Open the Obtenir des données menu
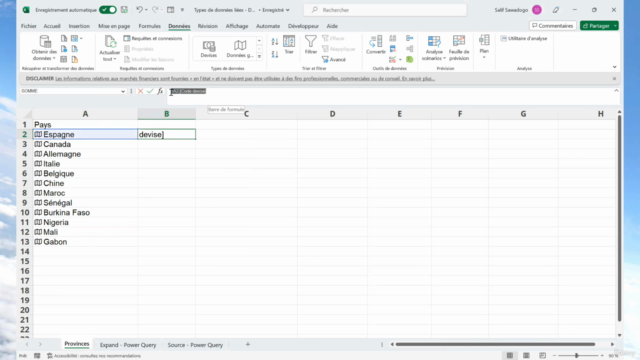This screenshot has height=360, width=640. pyautogui.click(x=44, y=48)
